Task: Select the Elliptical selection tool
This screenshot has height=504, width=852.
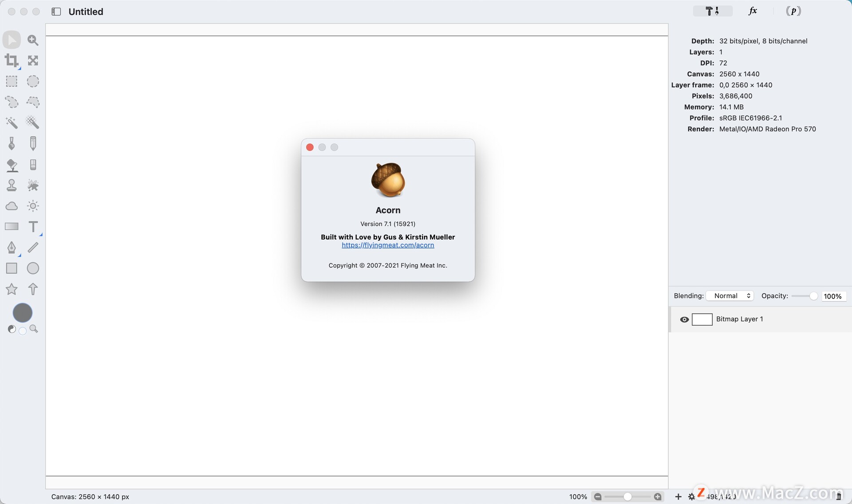Action: (x=33, y=81)
